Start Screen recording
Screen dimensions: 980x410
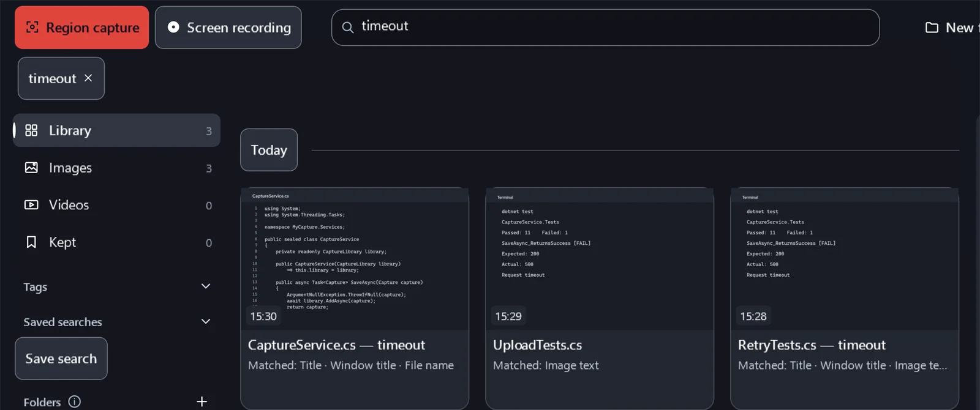(x=228, y=28)
